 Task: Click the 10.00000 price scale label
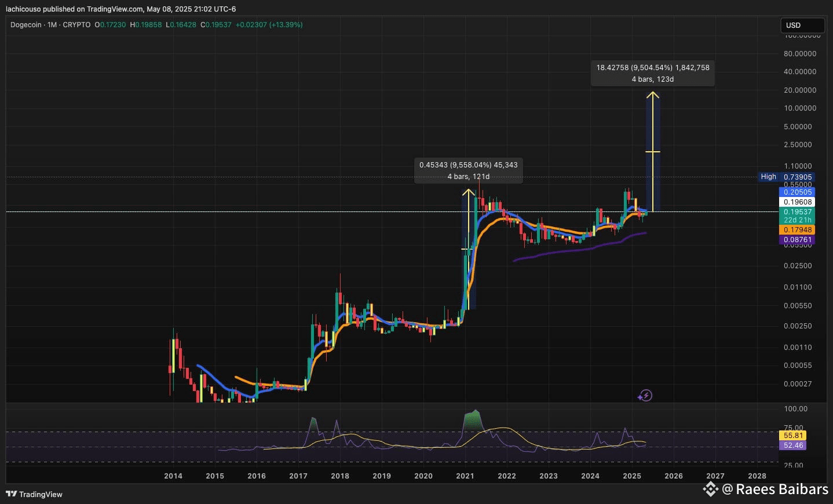pos(800,108)
